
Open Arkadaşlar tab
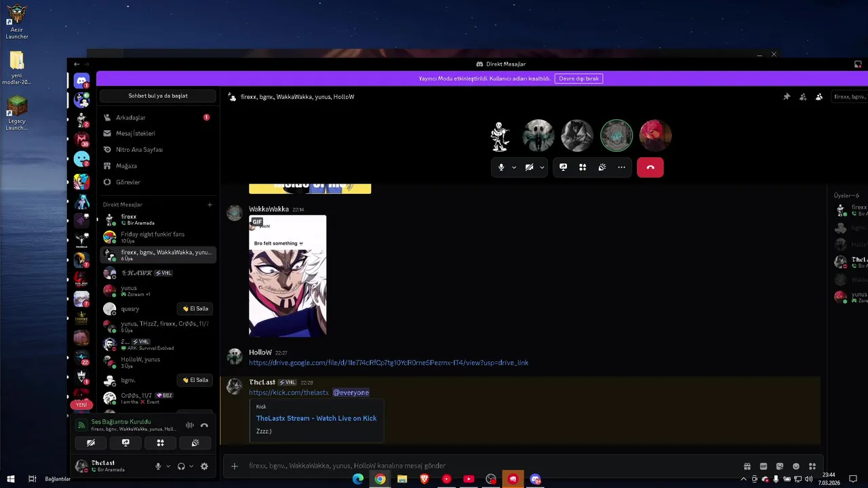tap(157, 117)
